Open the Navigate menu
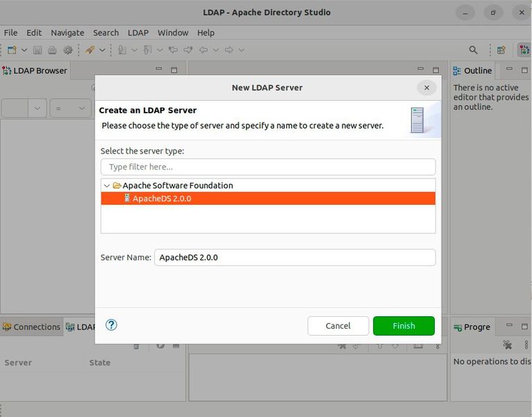Screen dimensions: 532x417 click(x=67, y=33)
